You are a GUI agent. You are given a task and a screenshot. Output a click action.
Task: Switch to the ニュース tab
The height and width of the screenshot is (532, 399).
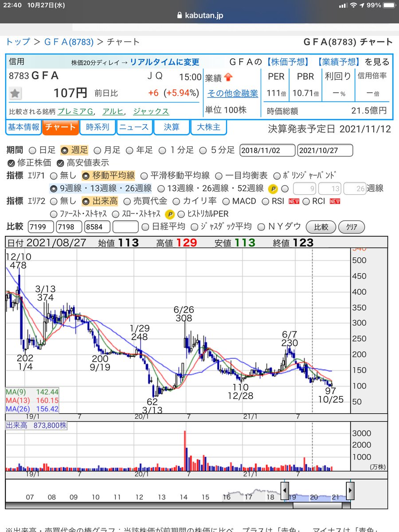click(134, 127)
